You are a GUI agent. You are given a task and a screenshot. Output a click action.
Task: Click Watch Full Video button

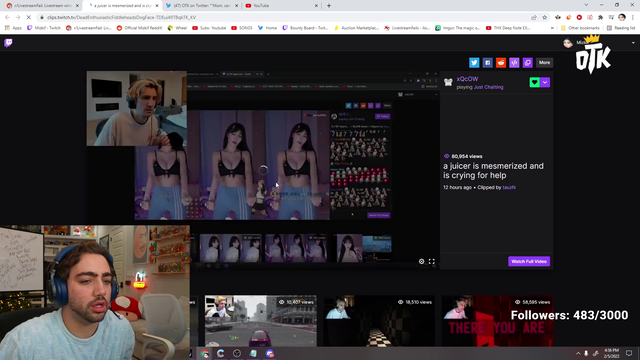coord(529,261)
